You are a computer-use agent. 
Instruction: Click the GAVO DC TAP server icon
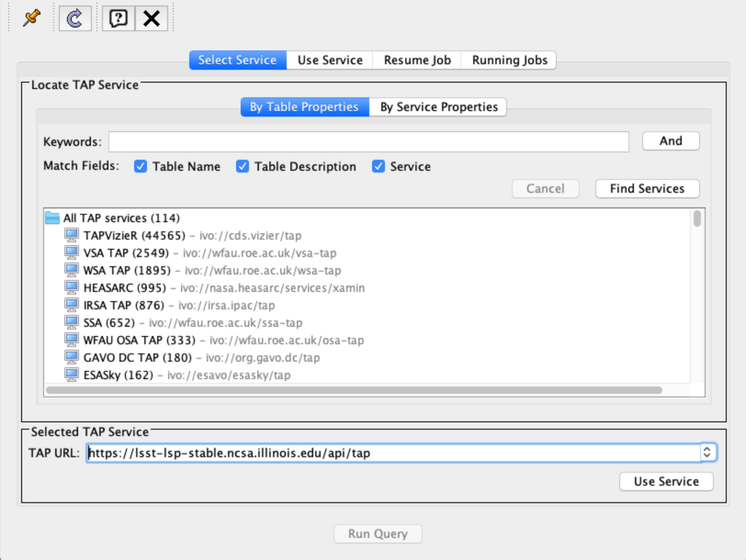tap(72, 358)
